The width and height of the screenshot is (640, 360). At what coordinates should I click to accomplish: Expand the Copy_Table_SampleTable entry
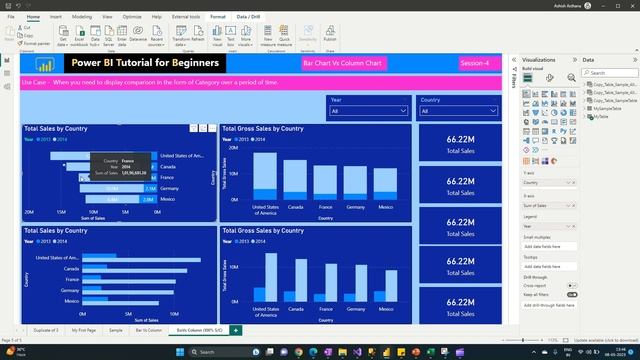click(x=584, y=100)
